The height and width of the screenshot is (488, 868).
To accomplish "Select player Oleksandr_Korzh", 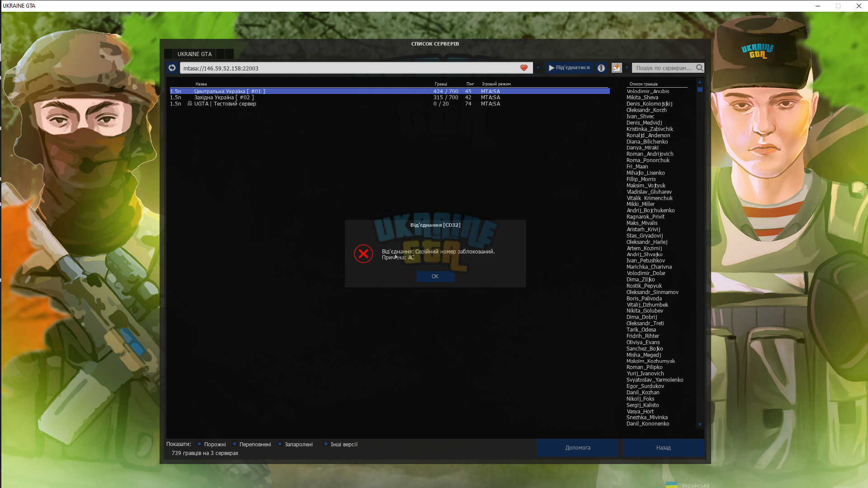I will point(646,110).
